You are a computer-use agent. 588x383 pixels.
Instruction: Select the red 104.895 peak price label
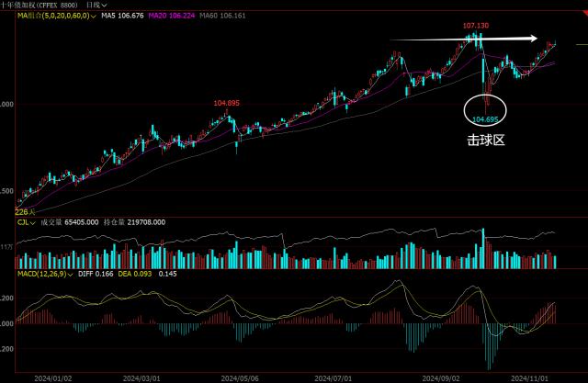[226, 104]
